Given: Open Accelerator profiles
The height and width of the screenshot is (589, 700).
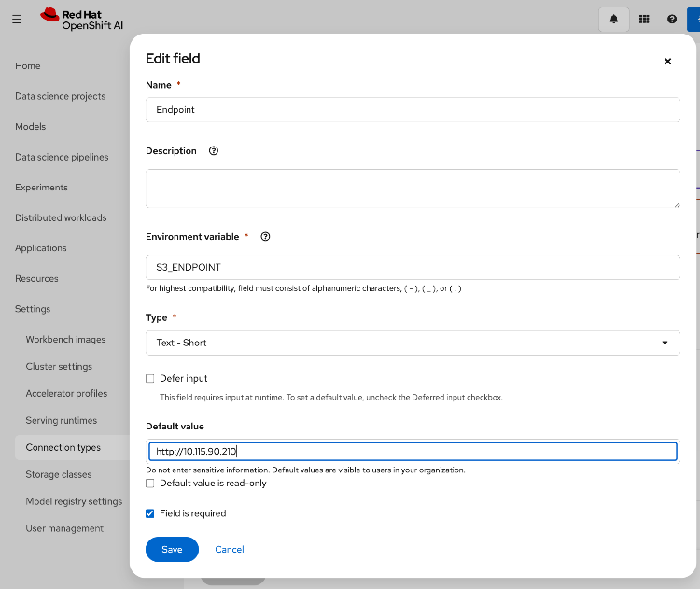Looking at the screenshot, I should [66, 393].
